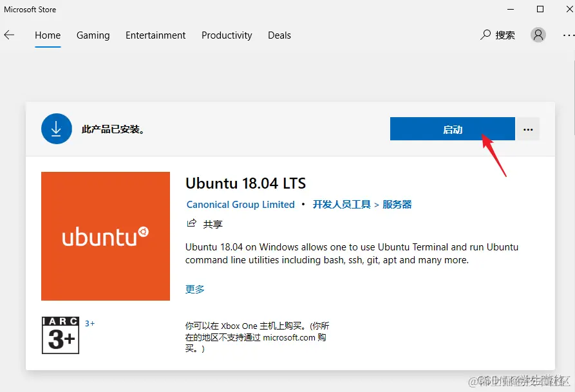Screen dimensions: 575x392
Task: Launch Ubuntu with the 启动 button
Action: pos(453,129)
